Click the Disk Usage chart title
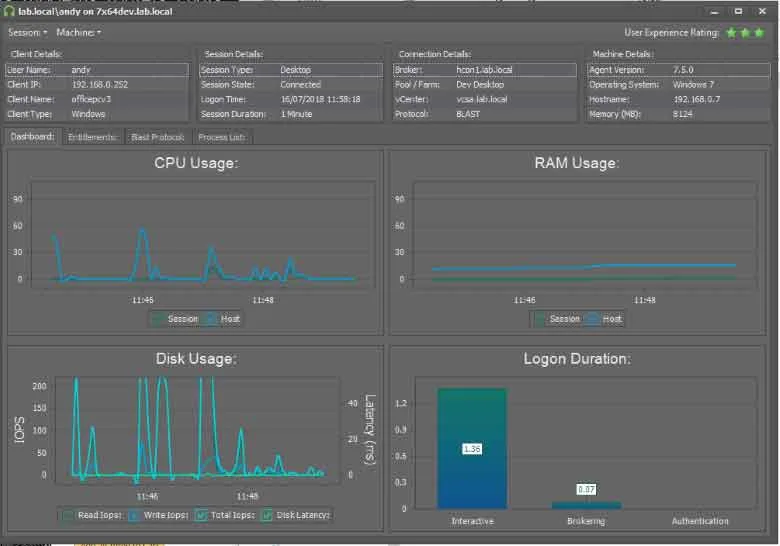The image size is (780, 546). [196, 359]
